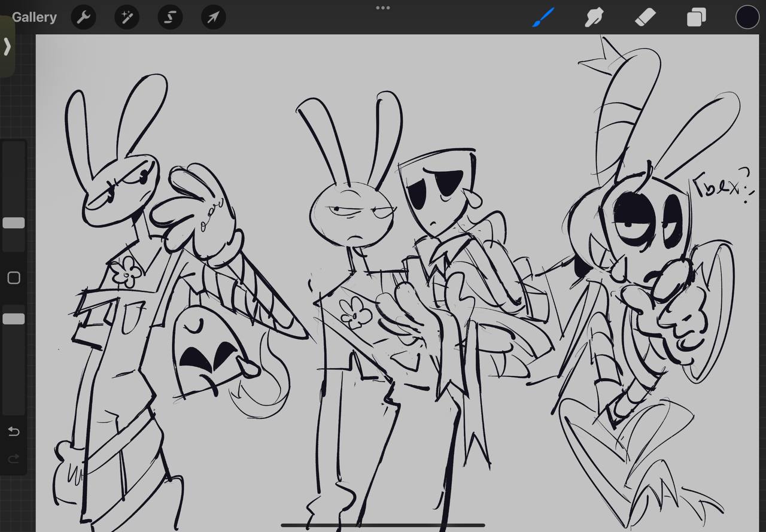
Task: Select the Eraser tool
Action: click(x=645, y=17)
